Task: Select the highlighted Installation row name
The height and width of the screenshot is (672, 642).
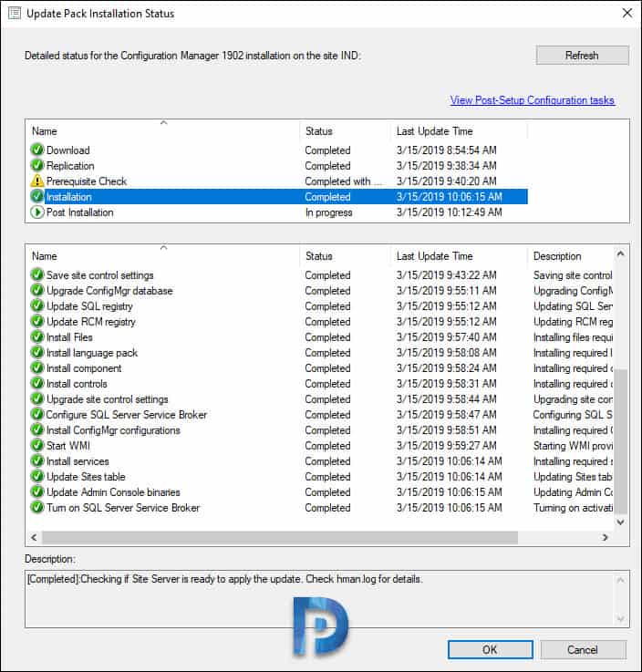Action: [x=69, y=197]
